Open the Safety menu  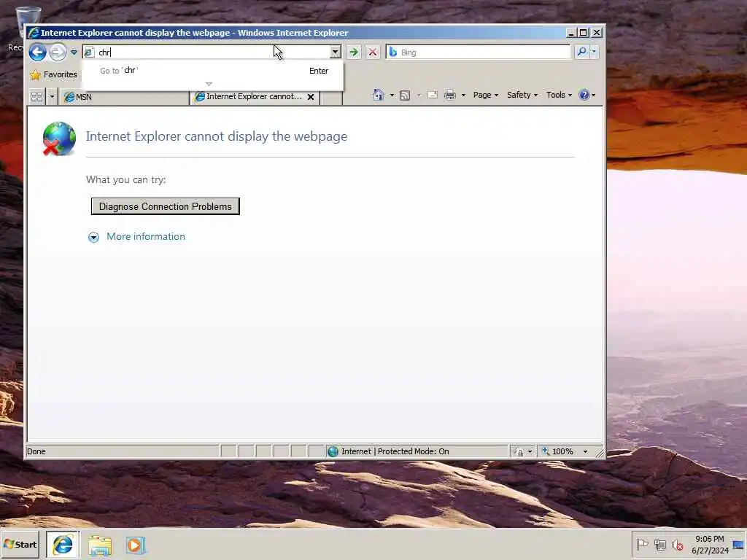(x=522, y=96)
